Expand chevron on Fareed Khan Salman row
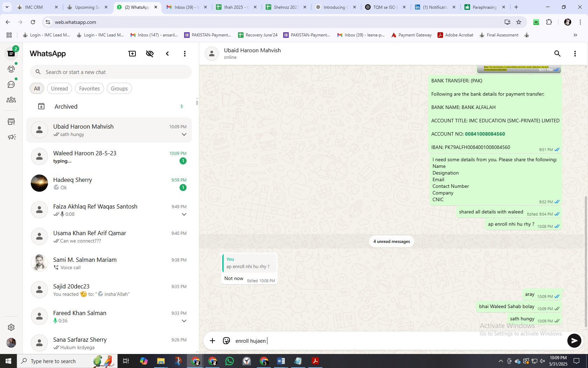588x368 pixels. [x=184, y=321]
